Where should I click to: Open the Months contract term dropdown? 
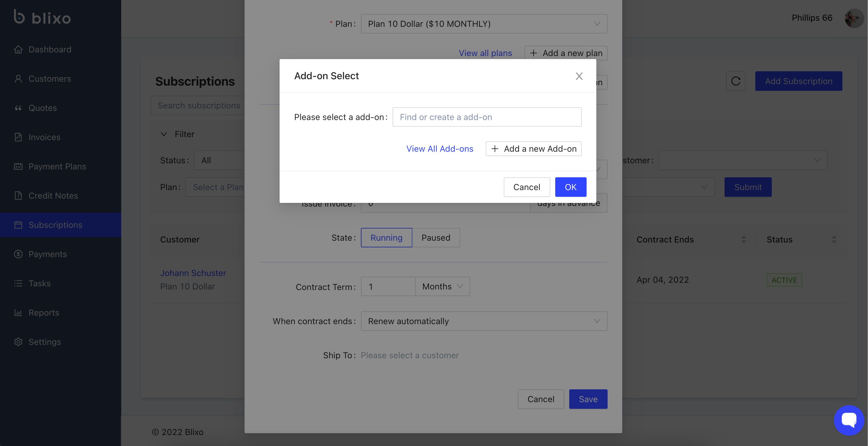point(442,287)
